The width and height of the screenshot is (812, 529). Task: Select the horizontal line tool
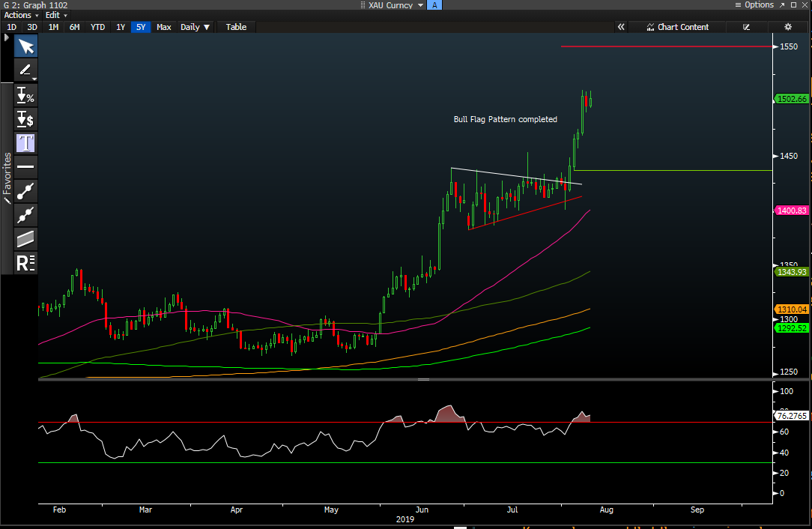tap(26, 166)
